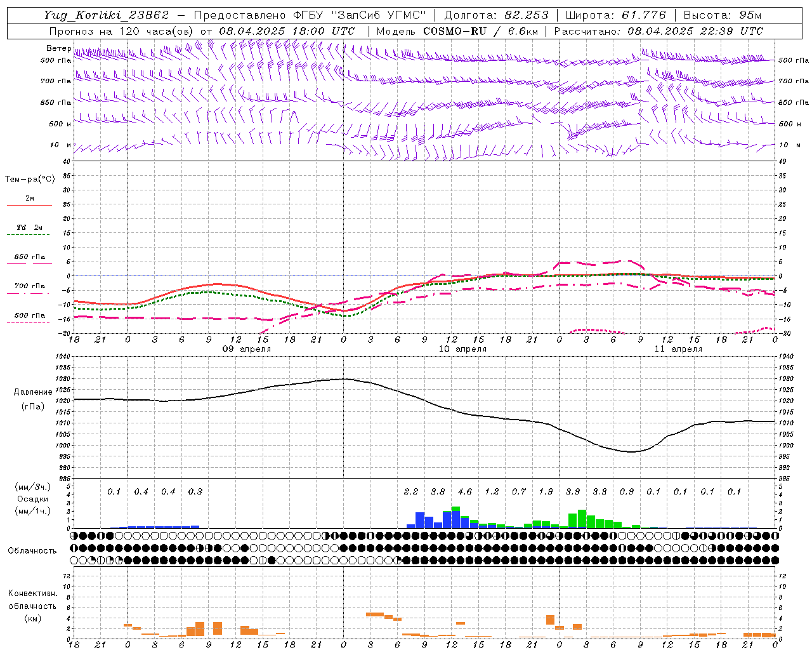812x650 pixels.
Task: Click the "Td 2м" legend entry
Action: pyautogui.click(x=29, y=227)
